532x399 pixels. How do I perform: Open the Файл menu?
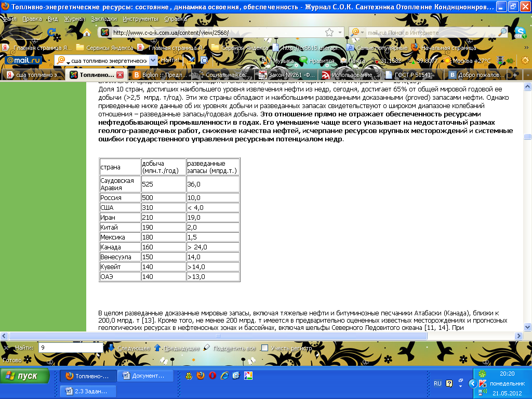click(x=9, y=19)
